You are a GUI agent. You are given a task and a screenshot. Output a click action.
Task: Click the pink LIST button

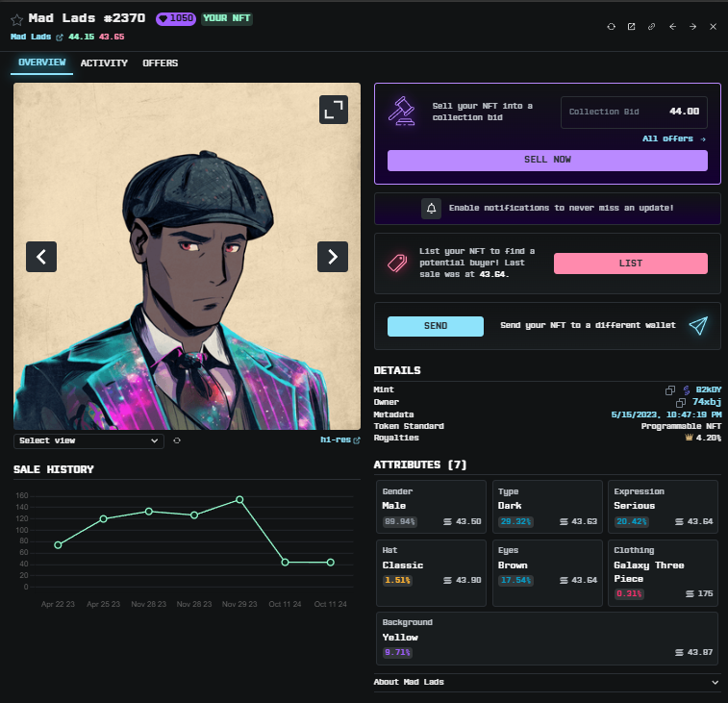click(631, 264)
